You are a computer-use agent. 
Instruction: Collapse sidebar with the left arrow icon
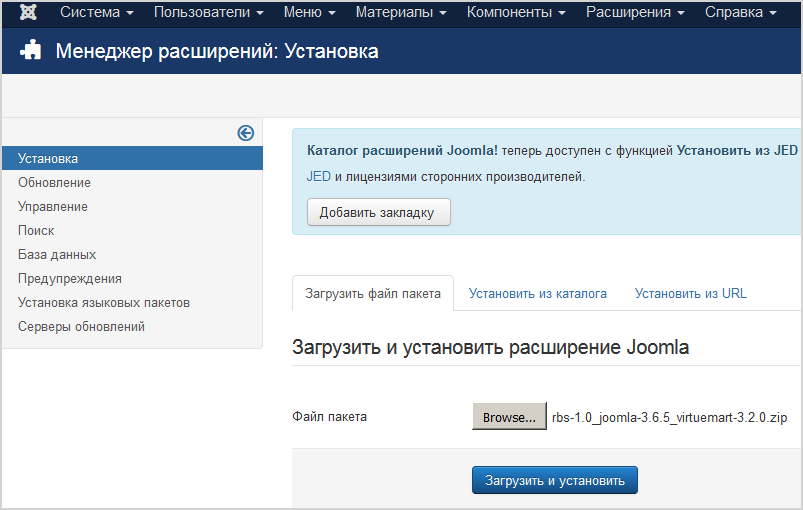pos(246,133)
